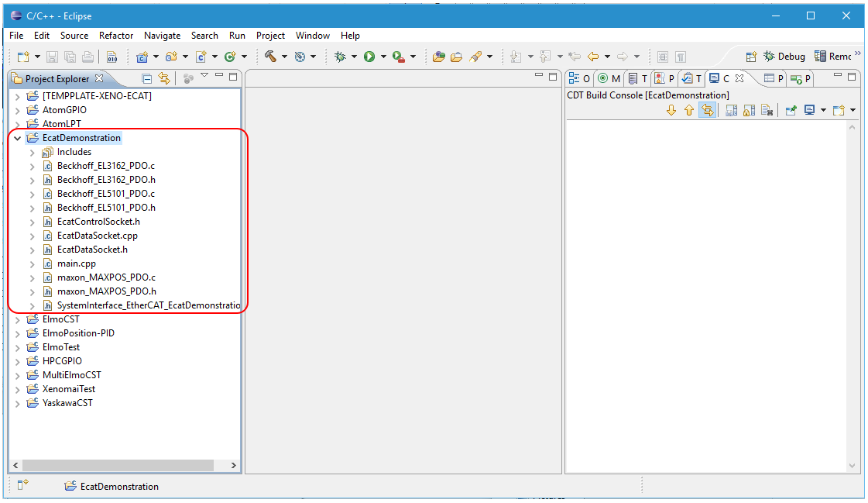Click the Save All toolbar icon
This screenshot has height=503, width=868.
[x=70, y=57]
